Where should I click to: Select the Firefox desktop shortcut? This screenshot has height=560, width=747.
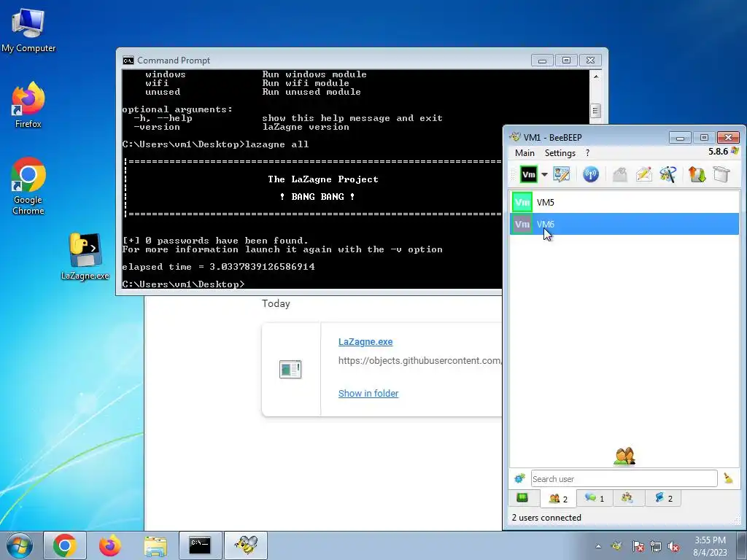click(28, 105)
